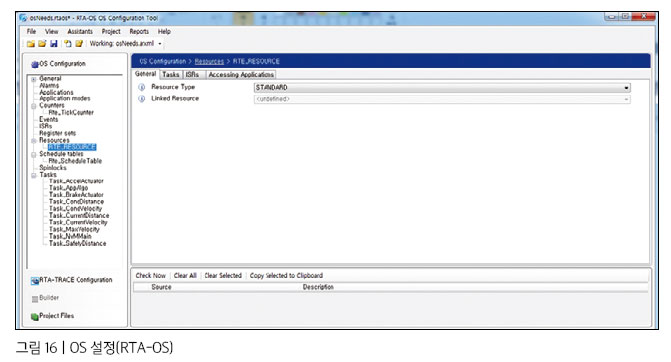
Task: Open the Help menu
Action: [x=164, y=32]
